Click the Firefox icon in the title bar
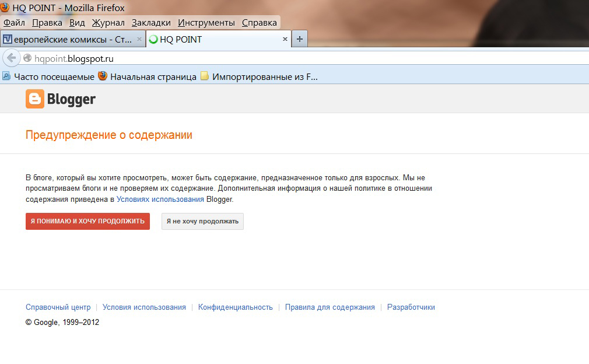The height and width of the screenshot is (364, 589). (5, 7)
